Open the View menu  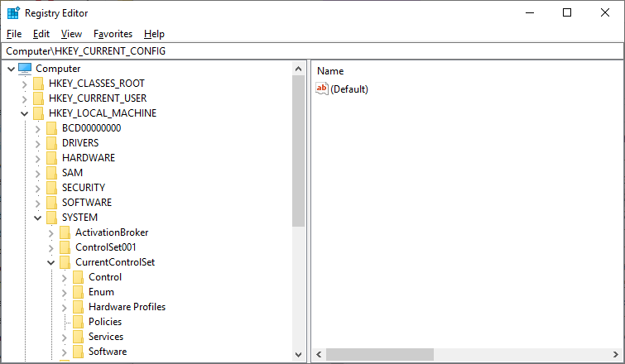pos(71,34)
